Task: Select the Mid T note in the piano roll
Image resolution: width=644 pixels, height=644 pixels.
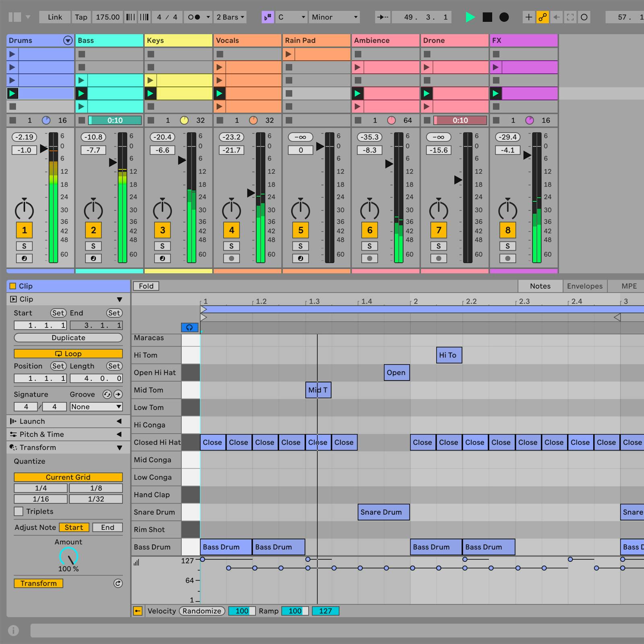Action: (x=318, y=390)
